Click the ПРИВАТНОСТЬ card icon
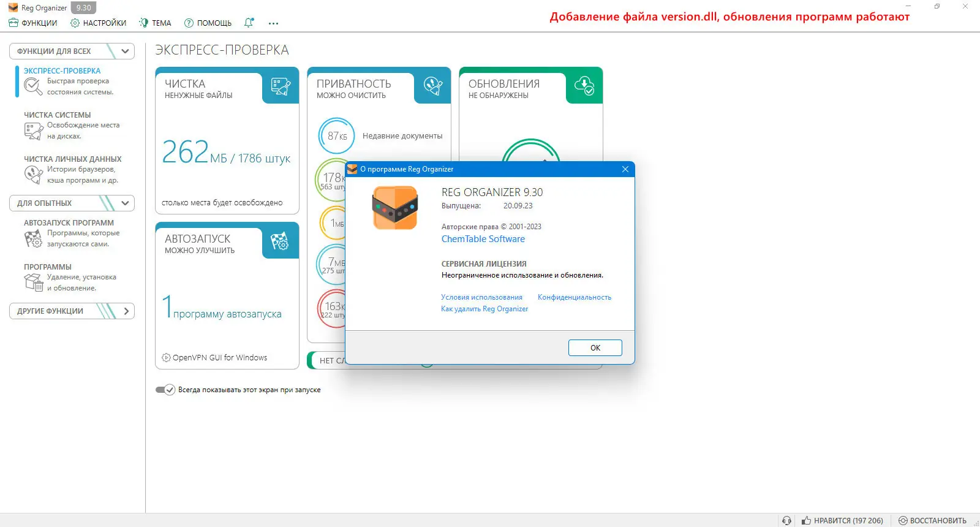 point(432,86)
